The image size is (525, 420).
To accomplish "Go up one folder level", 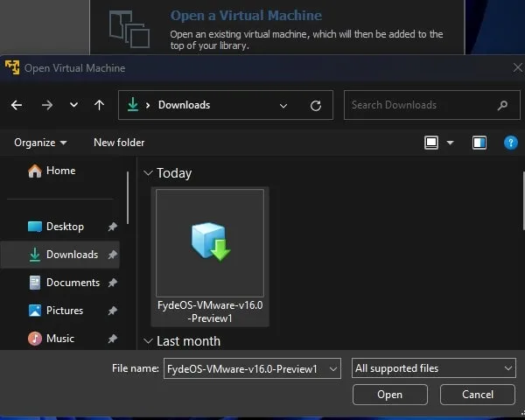I will 99,105.
